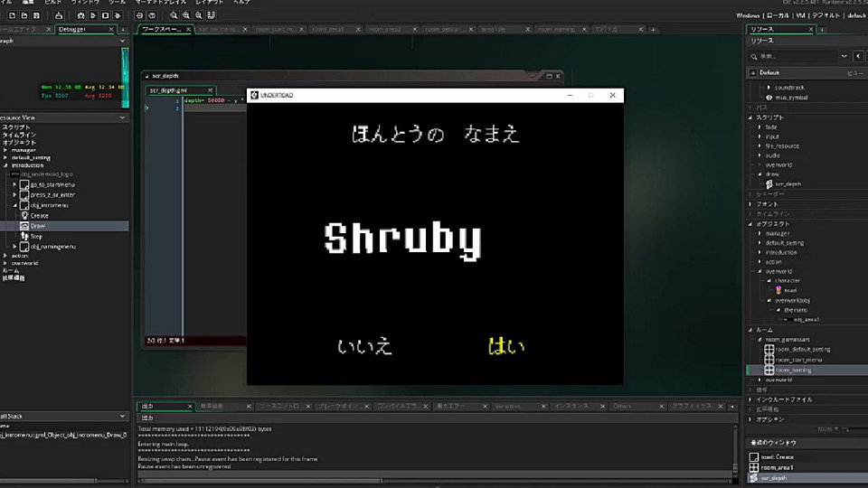Image resolution: width=868 pixels, height=488 pixels.
Task: Click the go_to_startmenu object icon
Action: (x=24, y=184)
